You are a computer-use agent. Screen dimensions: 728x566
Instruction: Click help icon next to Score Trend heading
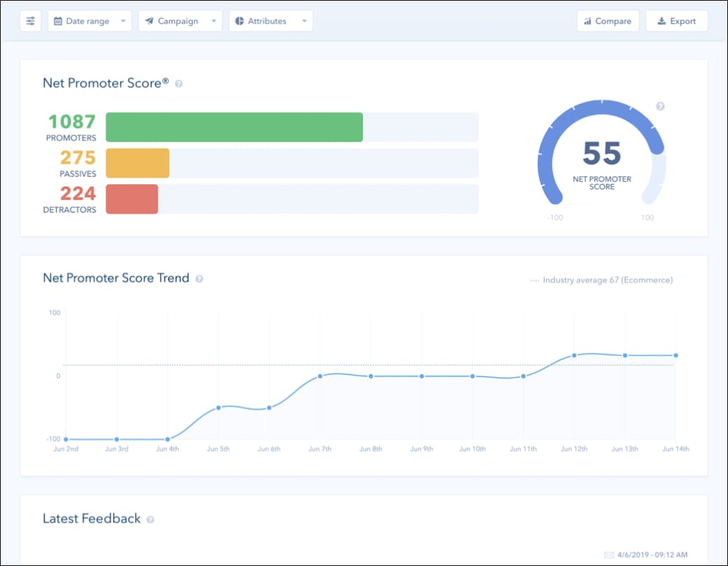coord(199,279)
